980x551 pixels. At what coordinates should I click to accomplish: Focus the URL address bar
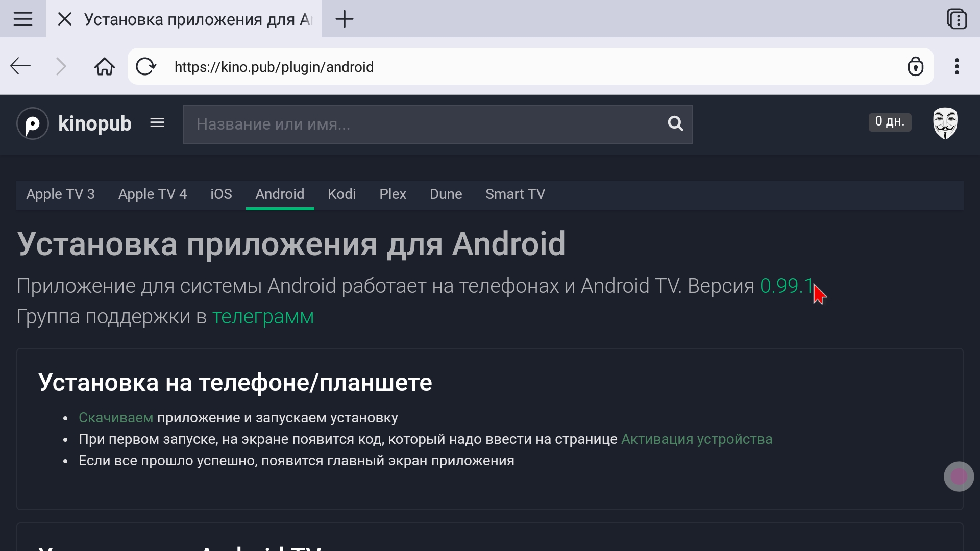[531, 66]
